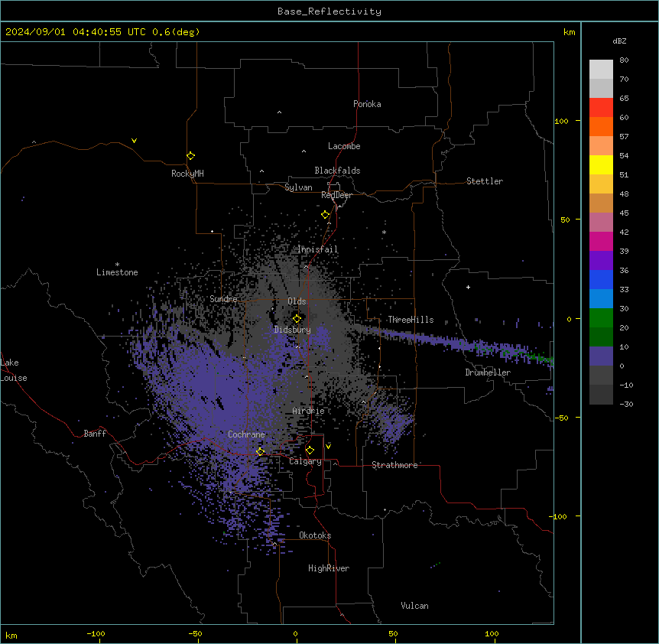Select the Didsbury label
Screen dimensions: 659x644
coord(293,330)
